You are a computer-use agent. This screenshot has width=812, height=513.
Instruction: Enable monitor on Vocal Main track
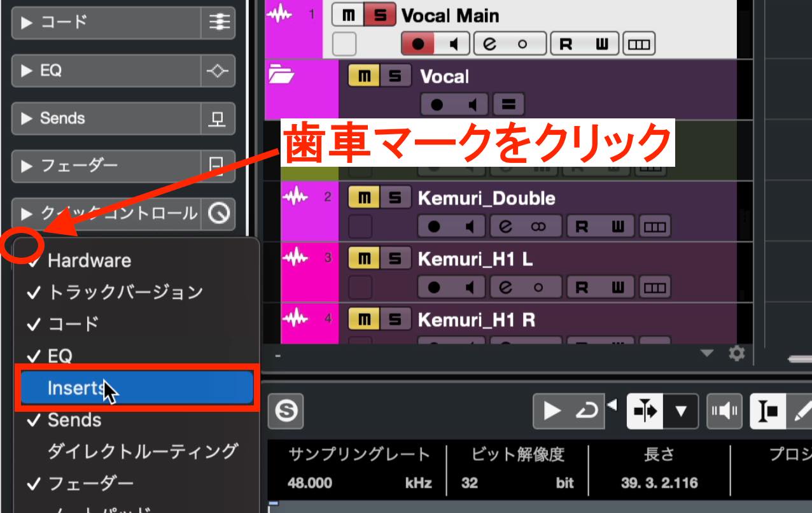tap(454, 45)
